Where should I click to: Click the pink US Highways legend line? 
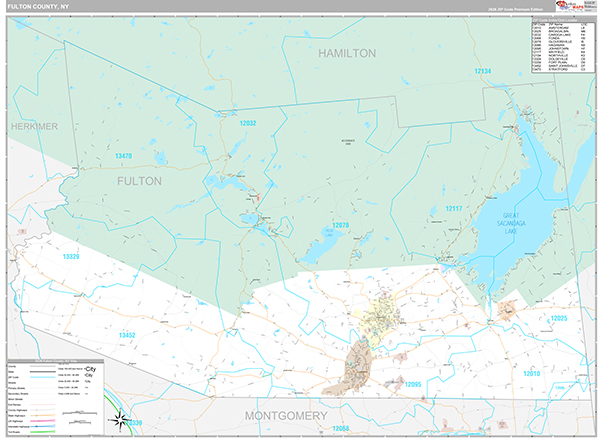click(x=42, y=421)
